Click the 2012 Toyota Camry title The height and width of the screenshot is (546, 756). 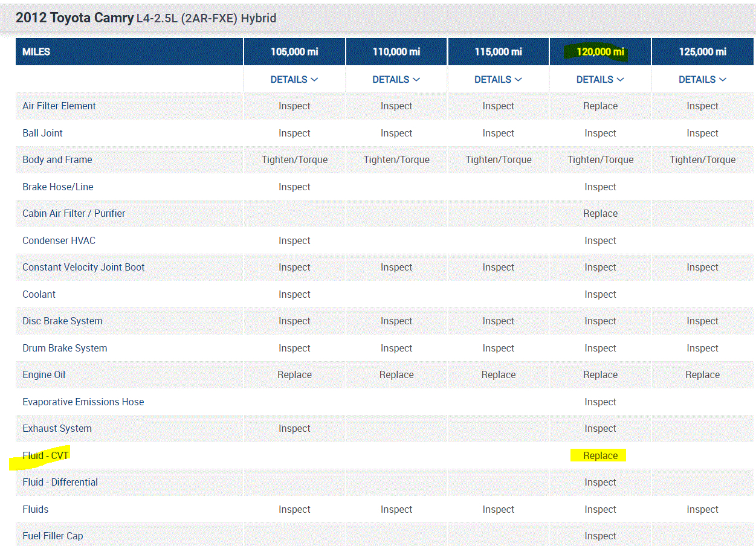click(x=74, y=18)
